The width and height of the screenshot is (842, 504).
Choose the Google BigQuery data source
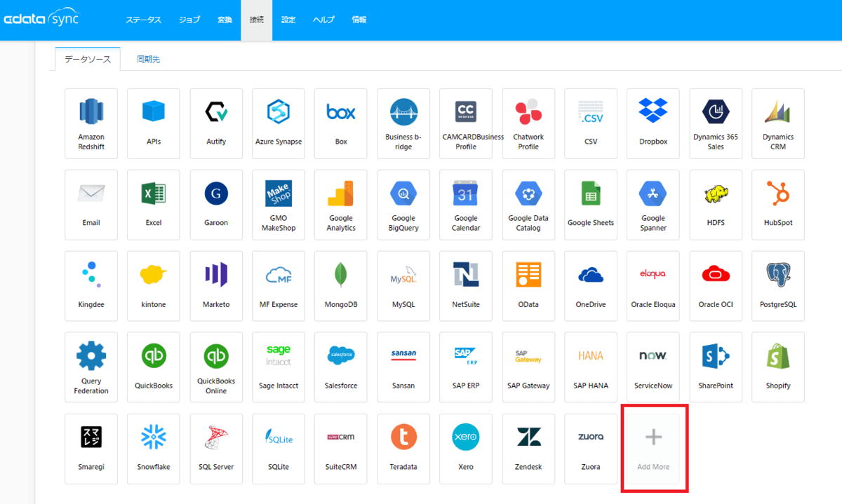coord(403,205)
